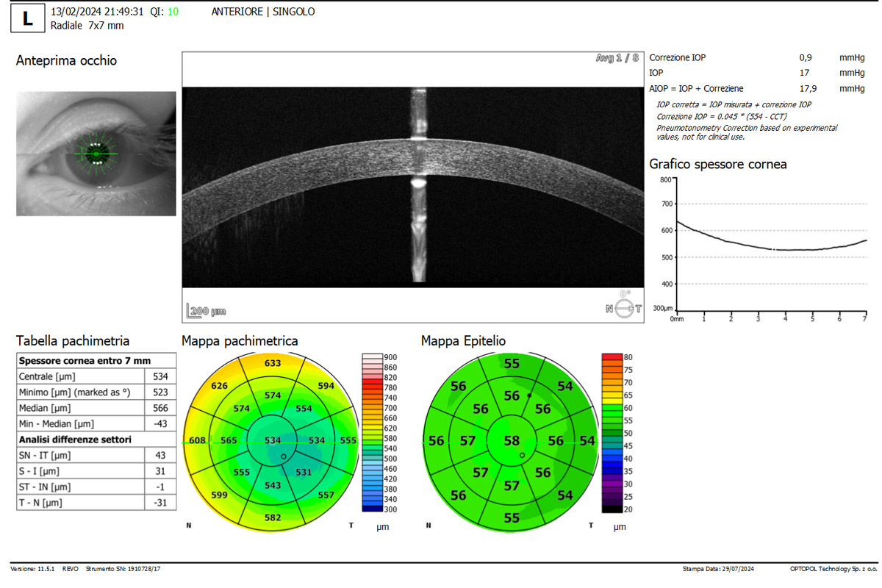
Task: Click sector value 594 on pachymetry map
Action: (x=326, y=385)
